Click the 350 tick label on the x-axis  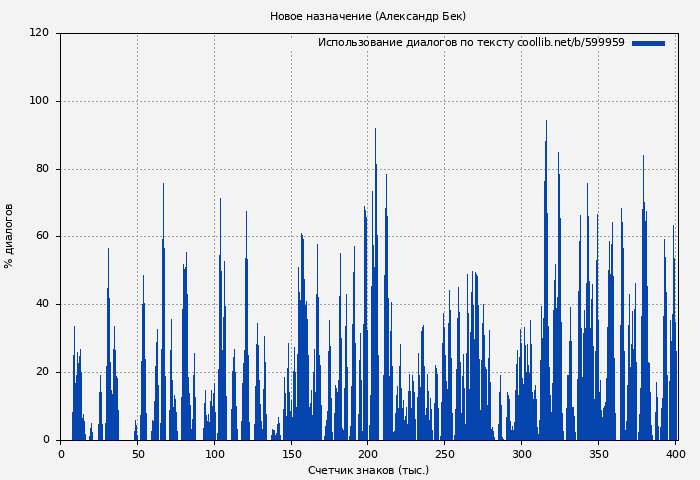pyautogui.click(x=598, y=454)
